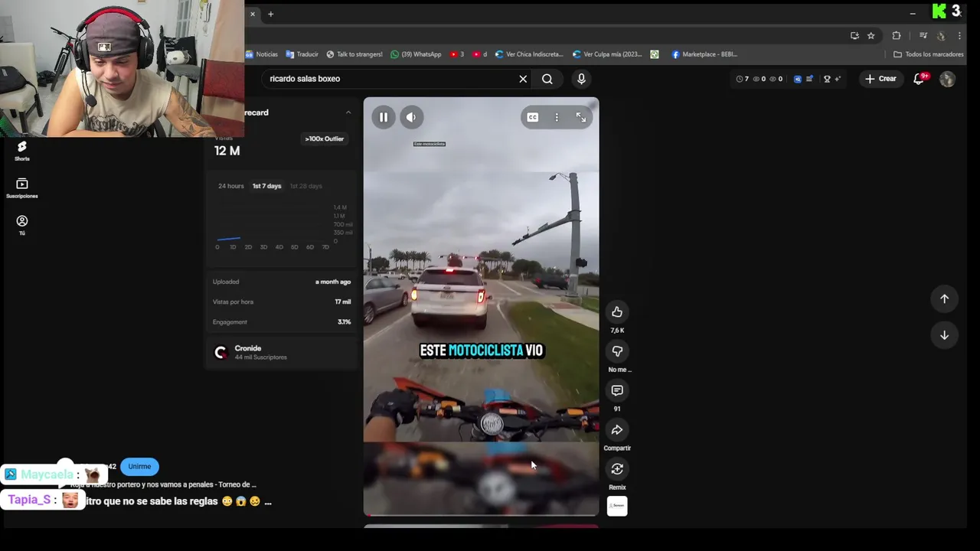This screenshot has height=551, width=980.
Task: Open the comments icon showing 91
Action: click(x=617, y=390)
